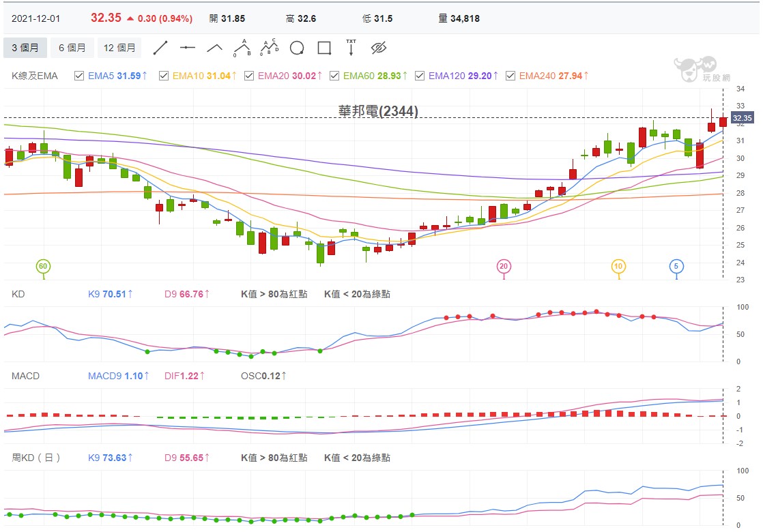The width and height of the screenshot is (763, 532).
Task: Hide drawings with the crossed eye icon
Action: tap(379, 48)
